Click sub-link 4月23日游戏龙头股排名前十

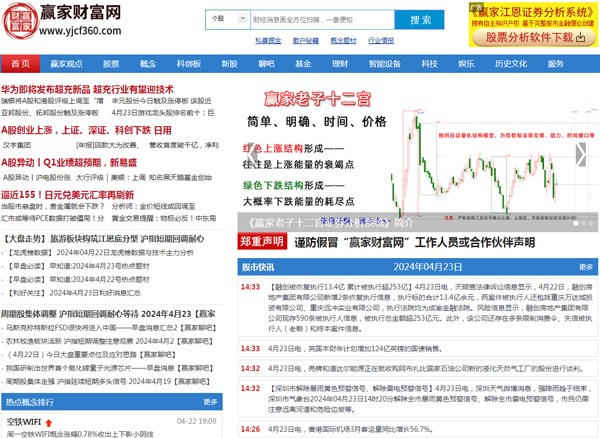pos(163,113)
